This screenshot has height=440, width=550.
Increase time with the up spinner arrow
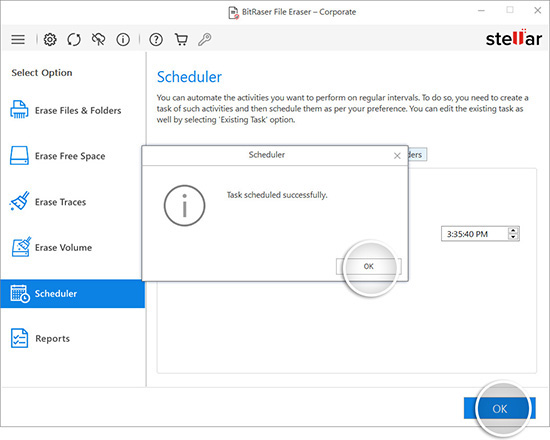click(x=513, y=231)
